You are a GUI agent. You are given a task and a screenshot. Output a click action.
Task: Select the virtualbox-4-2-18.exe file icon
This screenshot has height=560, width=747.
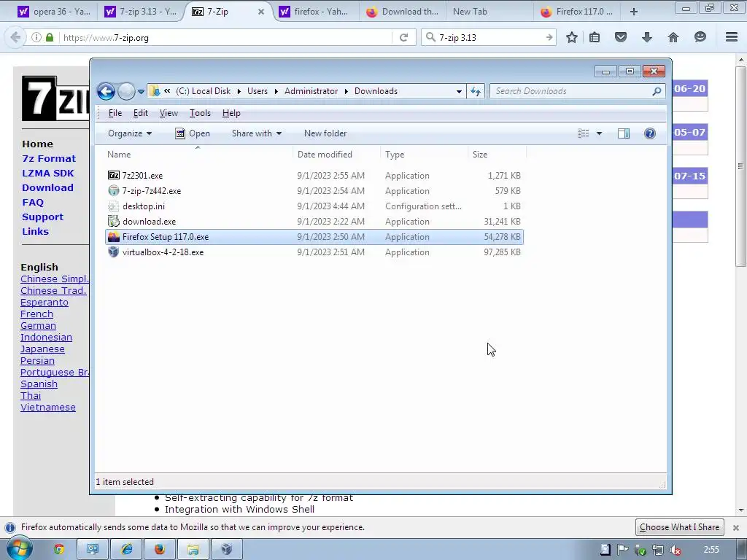113,252
